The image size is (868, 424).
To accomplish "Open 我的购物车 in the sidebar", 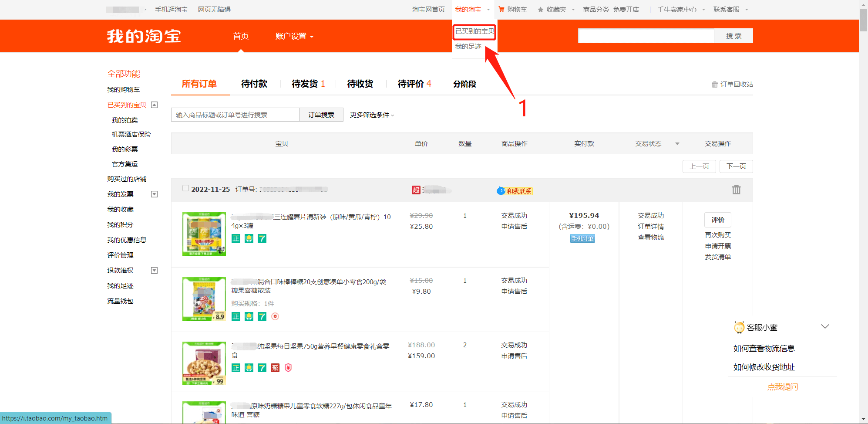I will (124, 90).
